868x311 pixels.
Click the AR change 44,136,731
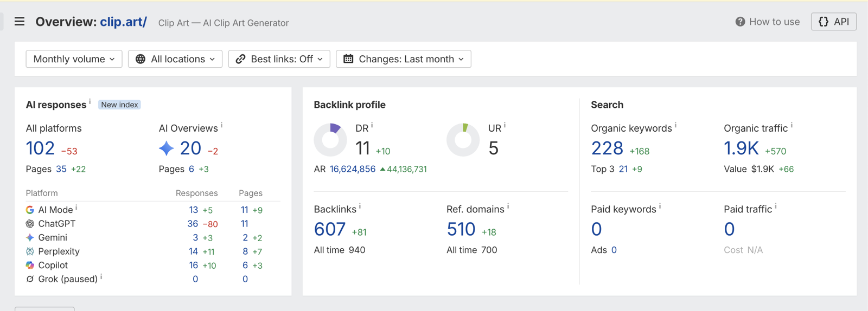404,169
